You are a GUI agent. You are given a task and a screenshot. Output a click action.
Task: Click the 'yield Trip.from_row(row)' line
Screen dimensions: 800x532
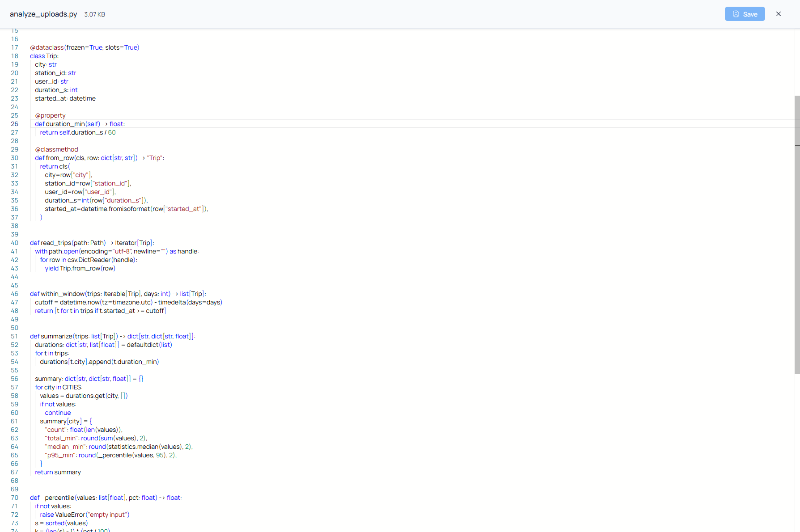coord(80,268)
